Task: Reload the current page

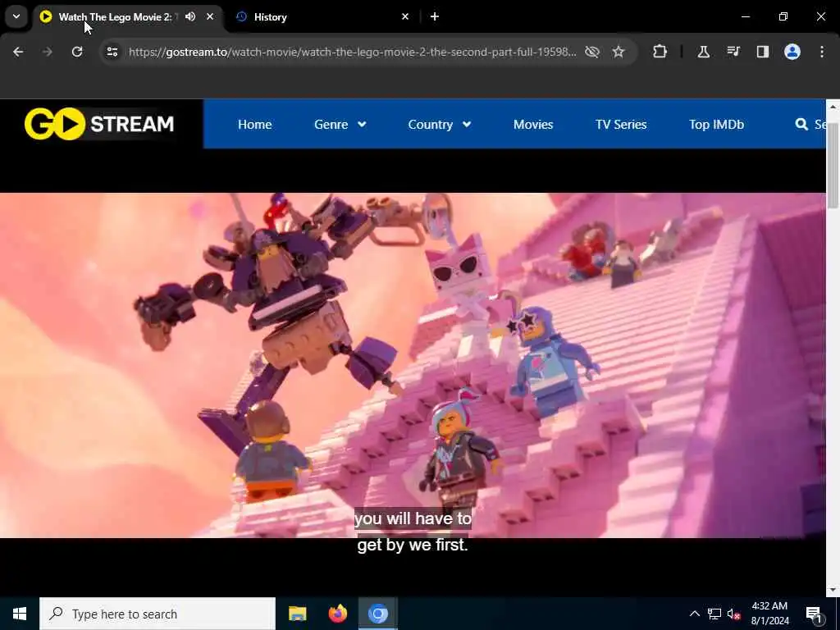Action: click(x=77, y=52)
